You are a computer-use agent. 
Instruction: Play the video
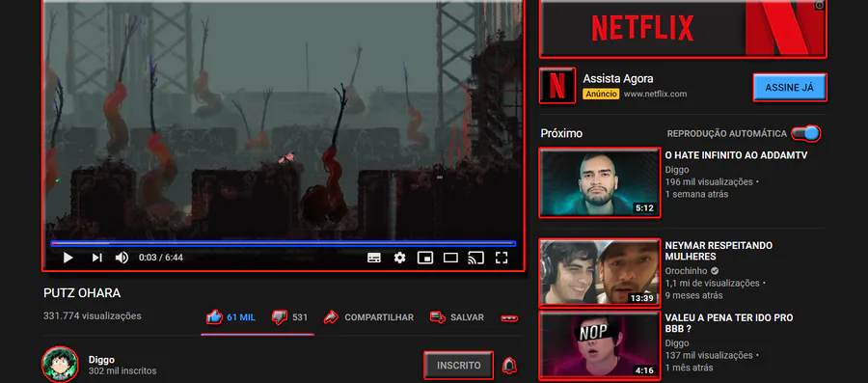pos(68,258)
